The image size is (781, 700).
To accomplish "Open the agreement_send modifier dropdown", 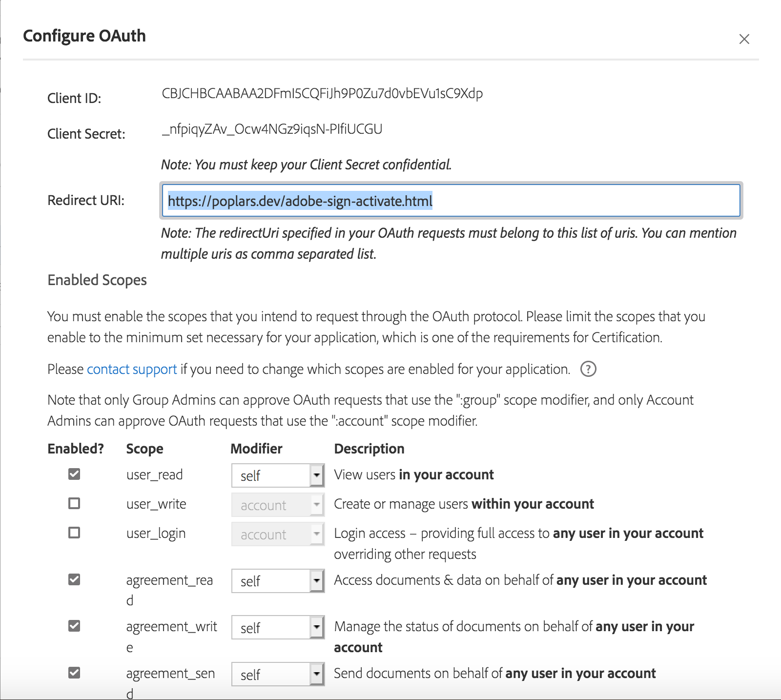I will pos(278,674).
